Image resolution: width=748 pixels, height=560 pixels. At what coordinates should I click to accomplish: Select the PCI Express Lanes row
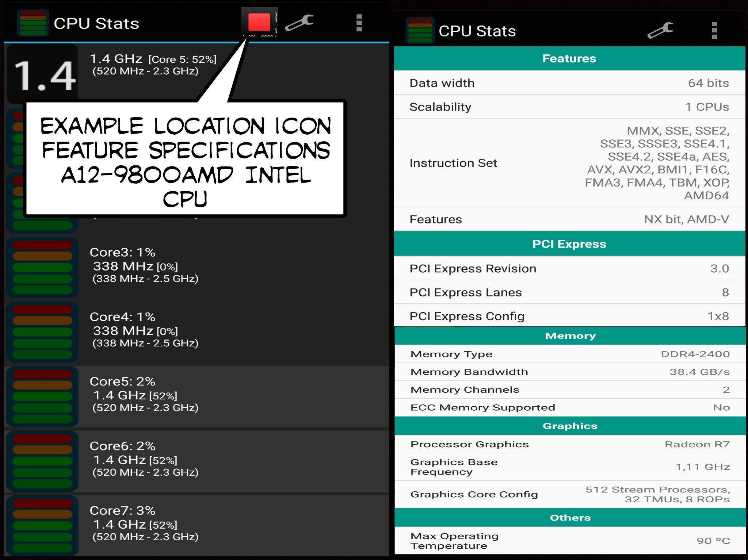(x=569, y=292)
